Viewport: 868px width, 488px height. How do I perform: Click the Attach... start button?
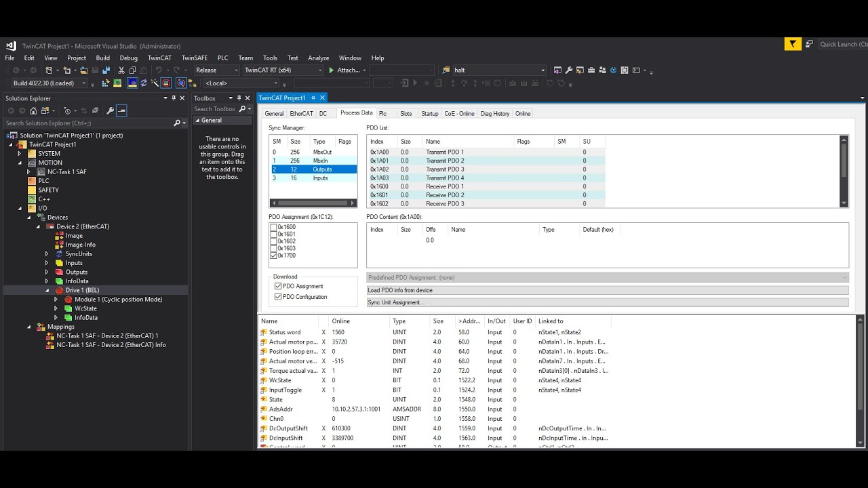click(346, 70)
